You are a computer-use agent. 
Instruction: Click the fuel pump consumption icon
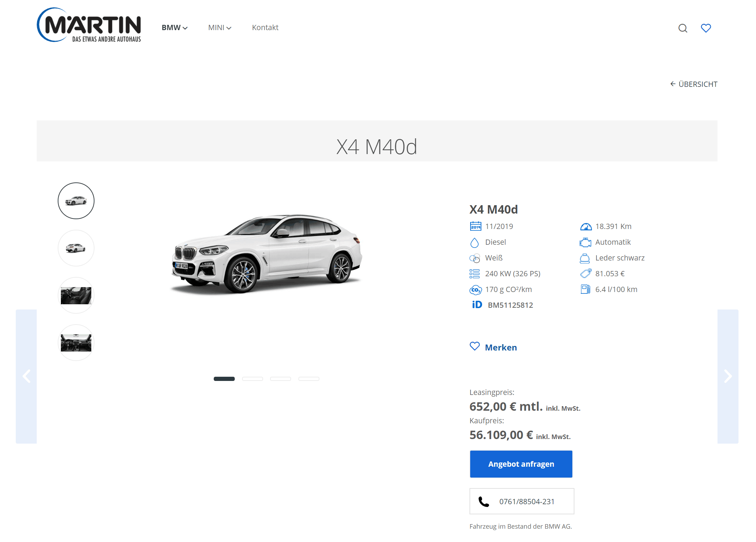click(x=585, y=289)
